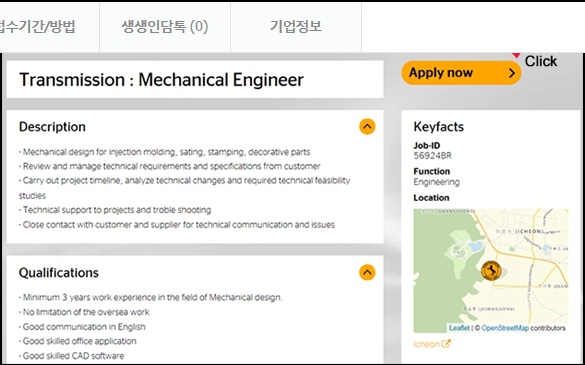Click 'Good communication in English' line
585x365 pixels.
[82, 327]
